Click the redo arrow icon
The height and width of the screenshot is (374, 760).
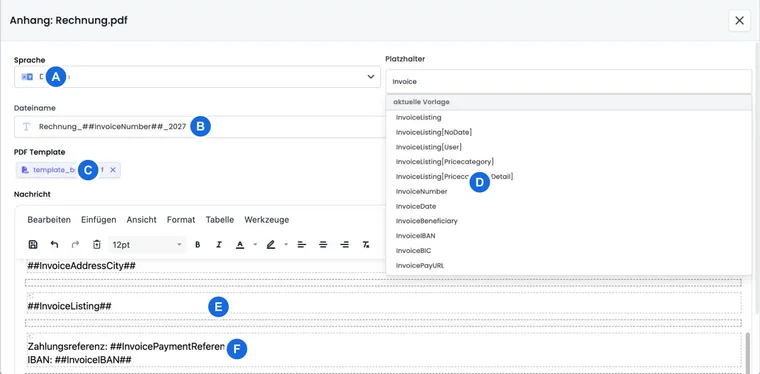point(75,245)
